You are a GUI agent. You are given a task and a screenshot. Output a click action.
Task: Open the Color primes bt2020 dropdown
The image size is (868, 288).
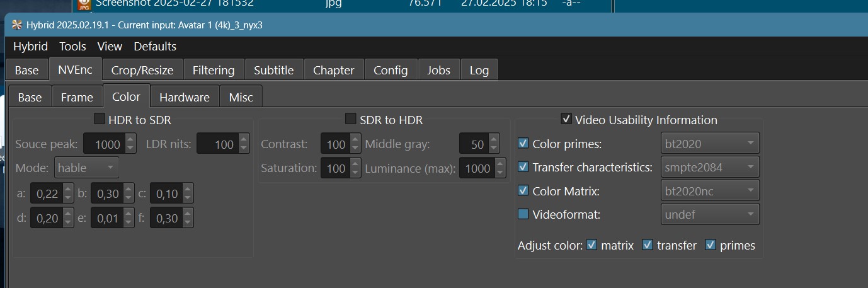(x=709, y=143)
